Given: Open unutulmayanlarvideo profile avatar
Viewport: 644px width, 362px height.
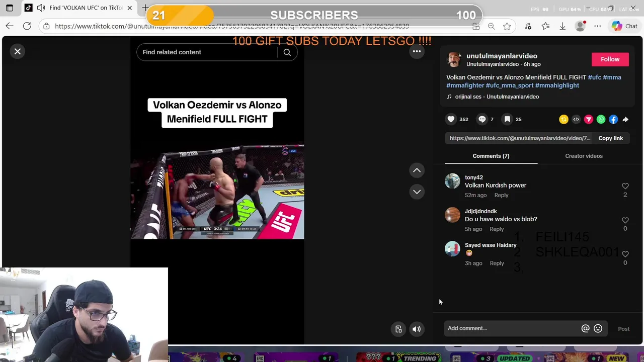Looking at the screenshot, I should [x=454, y=59].
